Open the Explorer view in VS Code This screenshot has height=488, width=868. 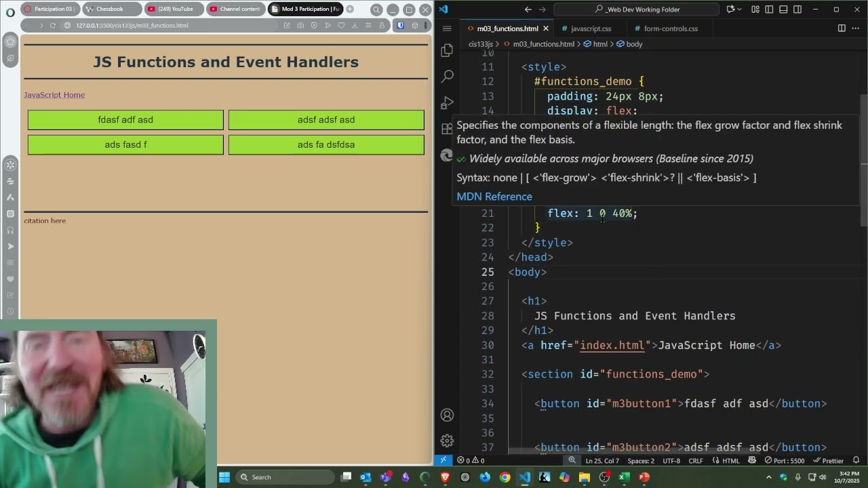(447, 51)
